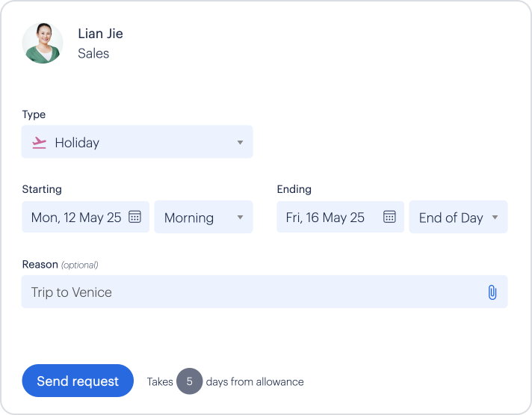
Task: Expand the End of Day dropdown arrow
Action: pos(495,218)
